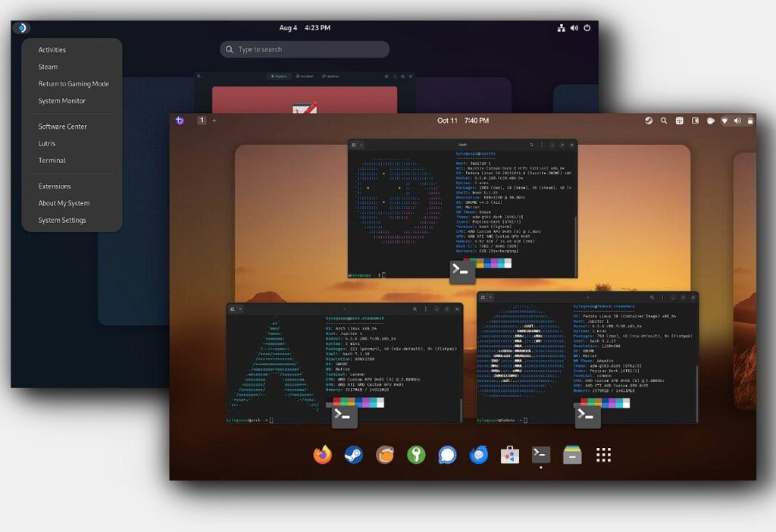Viewport: 776px width, 532px height.
Task: Launch Signal messenger from the dock
Action: click(447, 455)
